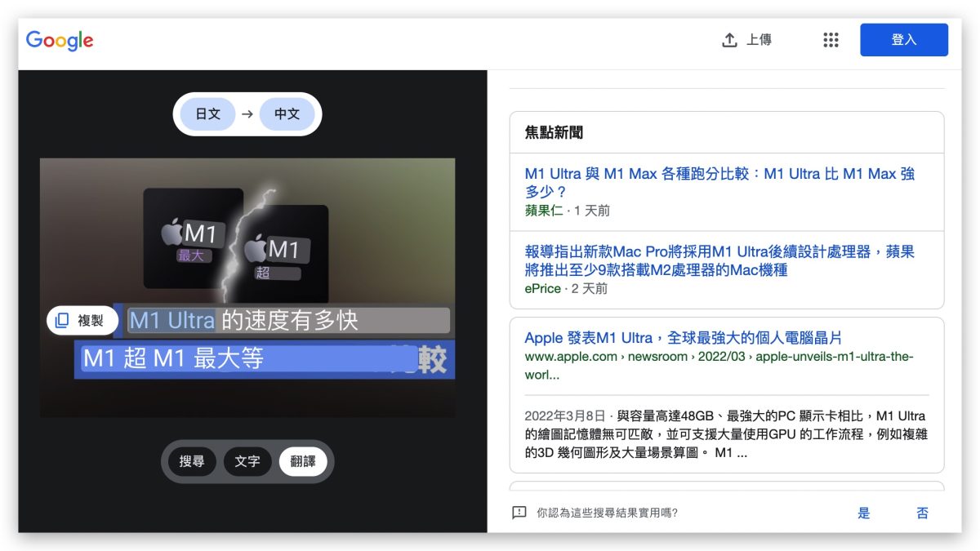Viewport: 980px width, 551px height.
Task: Click source label ePrice · 2 天前
Action: point(566,288)
